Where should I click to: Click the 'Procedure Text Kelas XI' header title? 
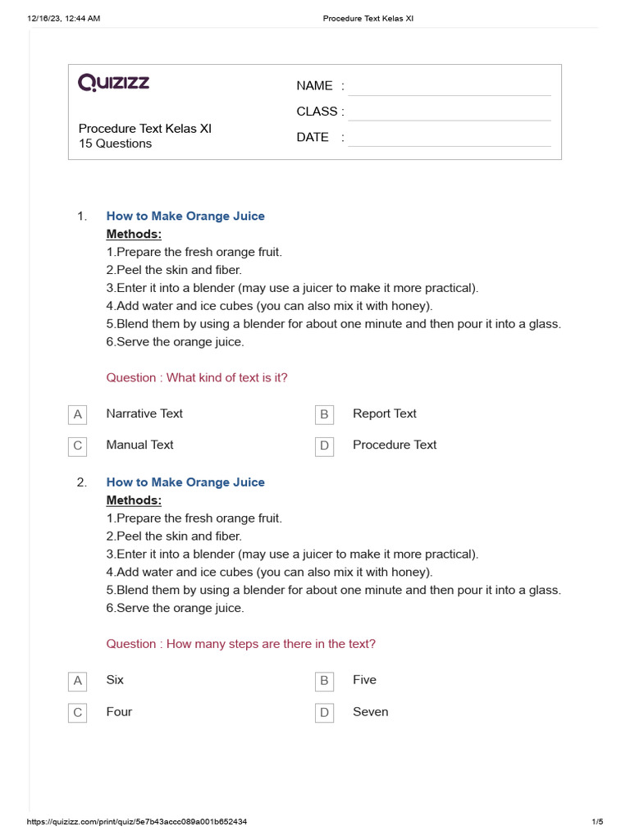[x=368, y=18]
